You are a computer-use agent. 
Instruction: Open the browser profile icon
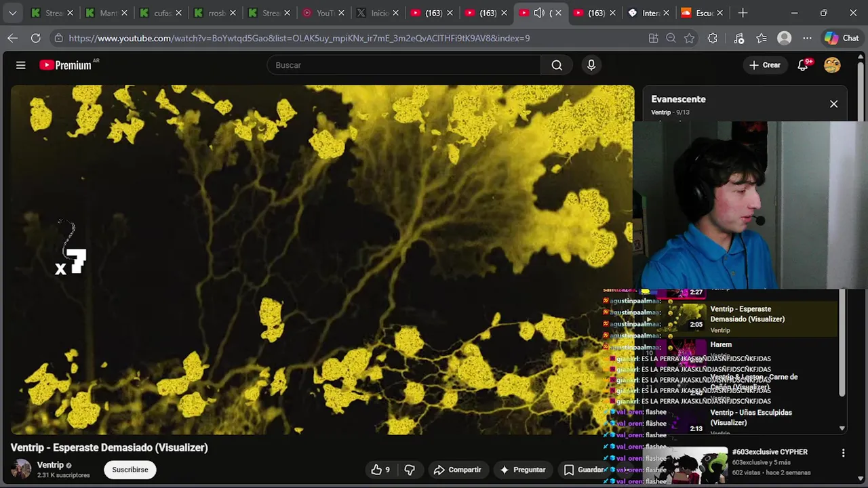tap(785, 38)
